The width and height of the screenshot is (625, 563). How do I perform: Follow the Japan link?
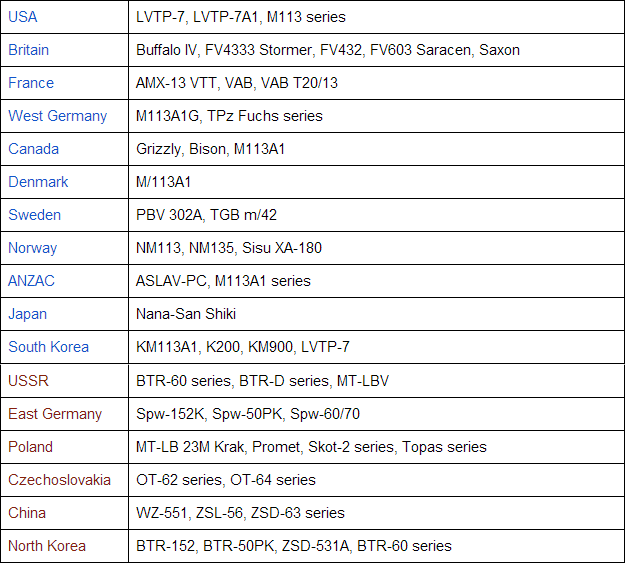(x=28, y=314)
